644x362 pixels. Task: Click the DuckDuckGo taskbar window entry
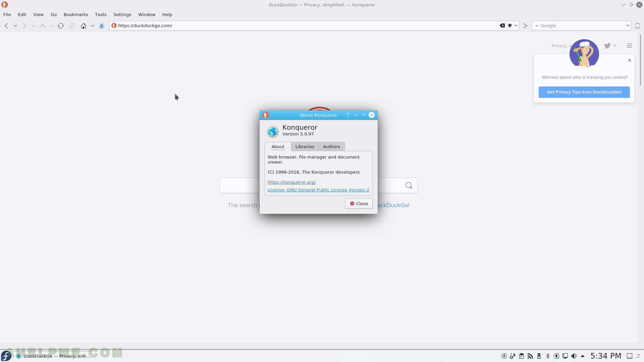pos(54,356)
